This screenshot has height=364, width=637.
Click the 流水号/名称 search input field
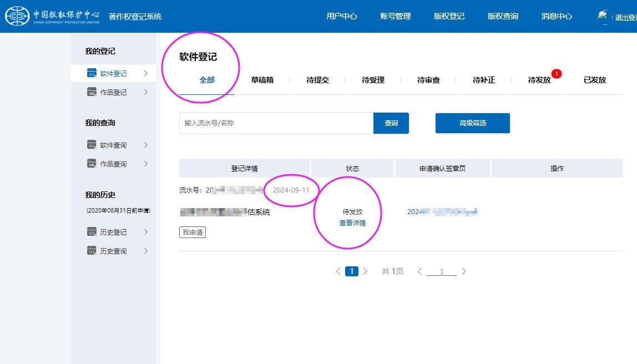(x=276, y=123)
